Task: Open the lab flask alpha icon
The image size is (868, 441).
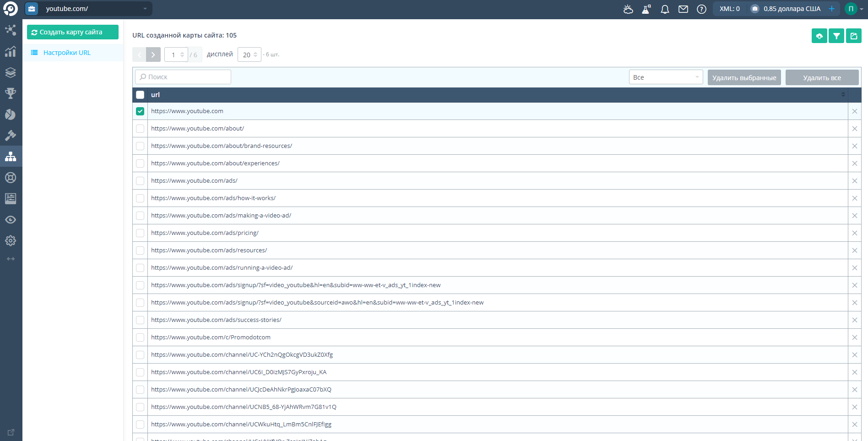Action: (646, 9)
